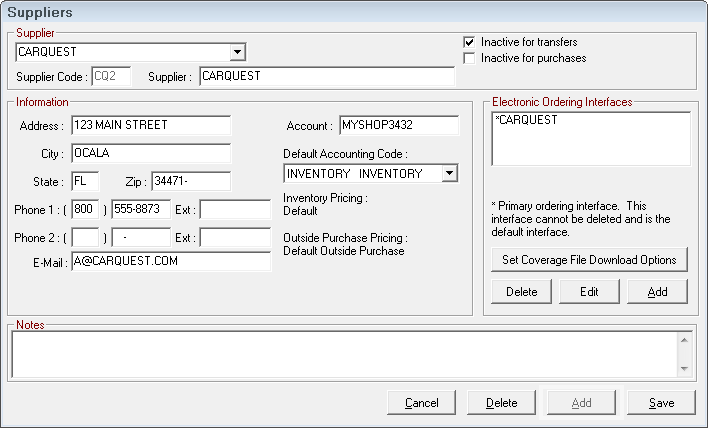Viewport: 708px width, 428px height.
Task: Cancel the supplier changes
Action: tap(422, 403)
